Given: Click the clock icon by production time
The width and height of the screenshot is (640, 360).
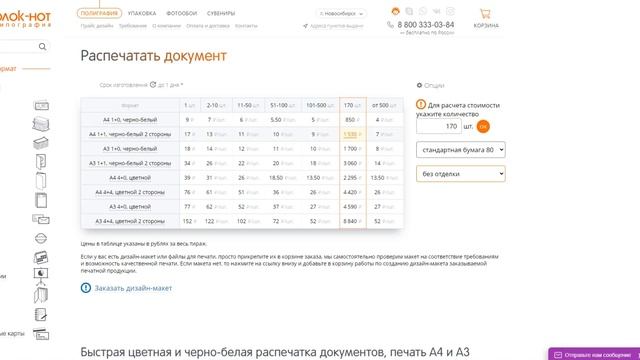Looking at the screenshot, I should pos(153,84).
